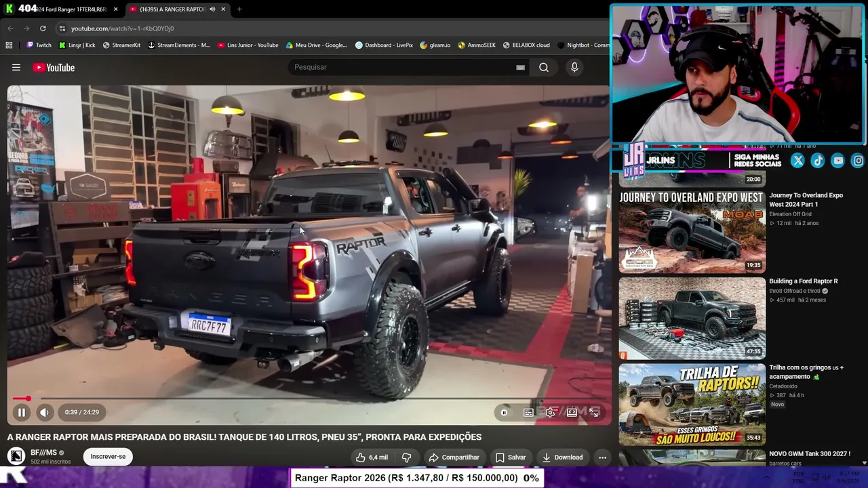The width and height of the screenshot is (868, 488).
Task: Switch the player to theater mode
Action: click(x=572, y=412)
